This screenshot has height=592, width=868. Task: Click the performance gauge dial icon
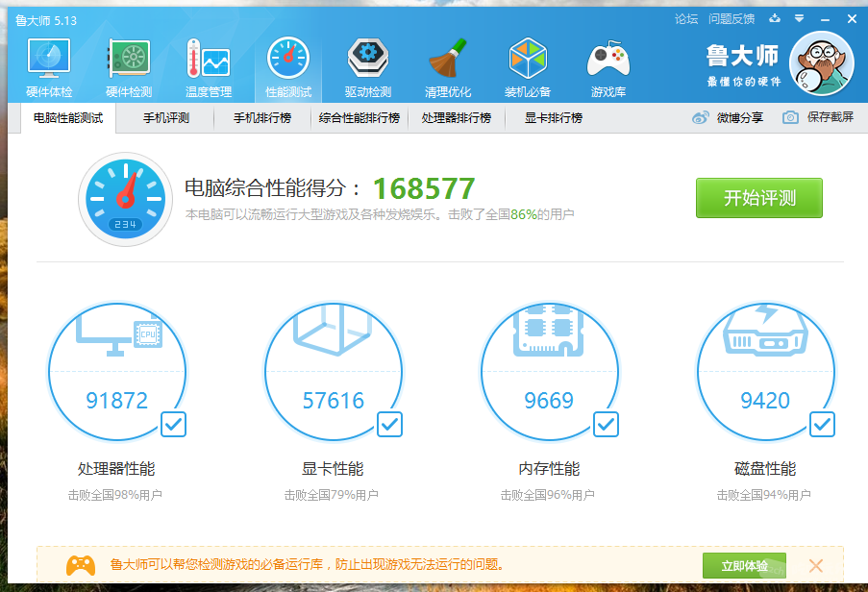[125, 199]
